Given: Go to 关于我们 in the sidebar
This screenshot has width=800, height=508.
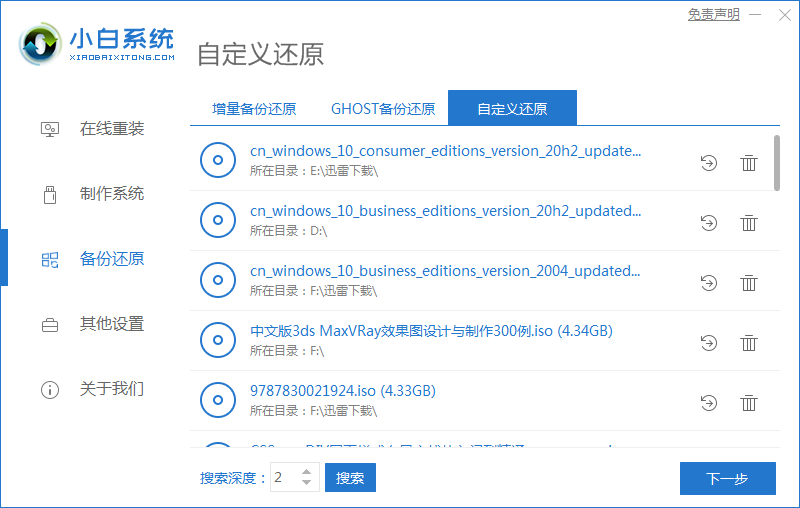Looking at the screenshot, I should pos(111,389).
